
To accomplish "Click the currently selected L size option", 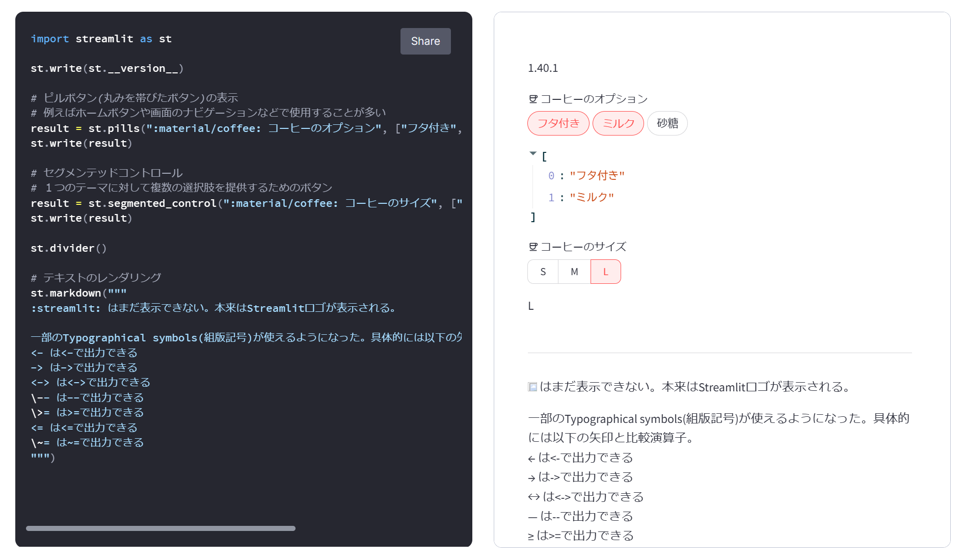I will pyautogui.click(x=605, y=272).
